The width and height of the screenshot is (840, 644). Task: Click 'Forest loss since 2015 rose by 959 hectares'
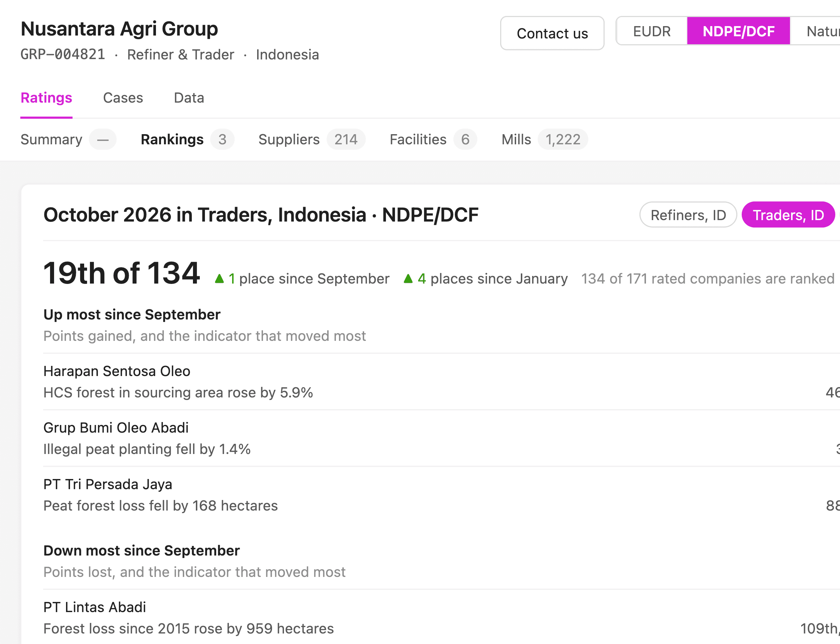pos(189,629)
